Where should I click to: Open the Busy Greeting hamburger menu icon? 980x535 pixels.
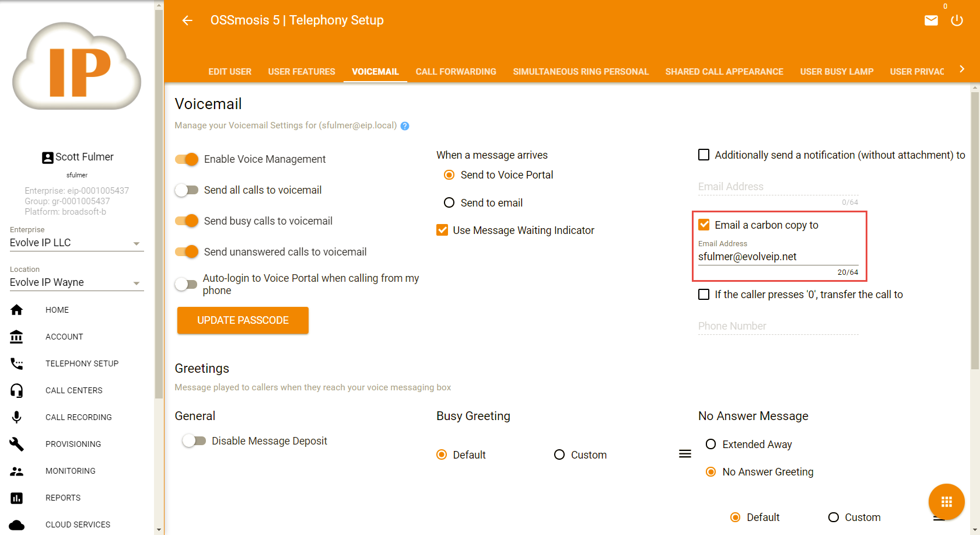coord(685,454)
